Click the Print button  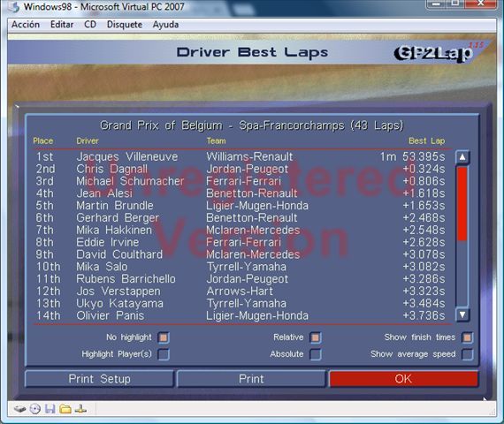(x=251, y=379)
